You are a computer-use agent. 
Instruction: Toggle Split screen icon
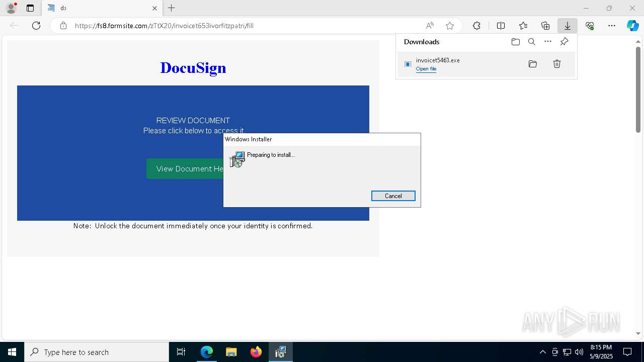click(501, 26)
